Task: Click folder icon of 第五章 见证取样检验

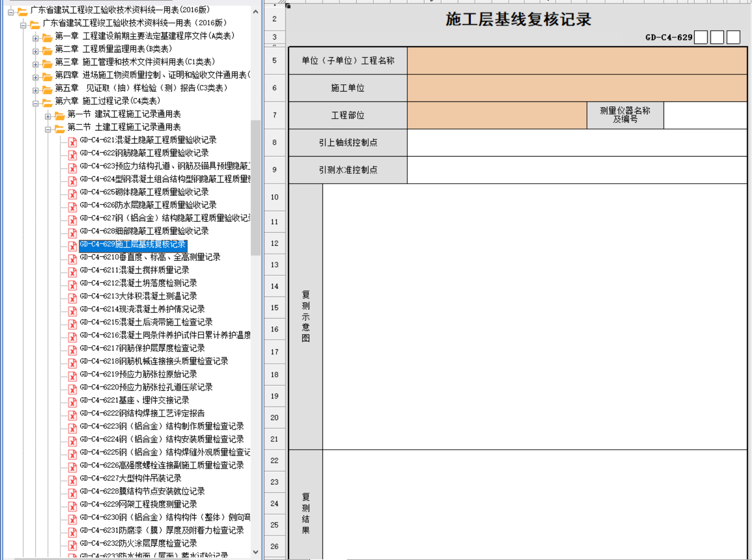Action: 47,90
